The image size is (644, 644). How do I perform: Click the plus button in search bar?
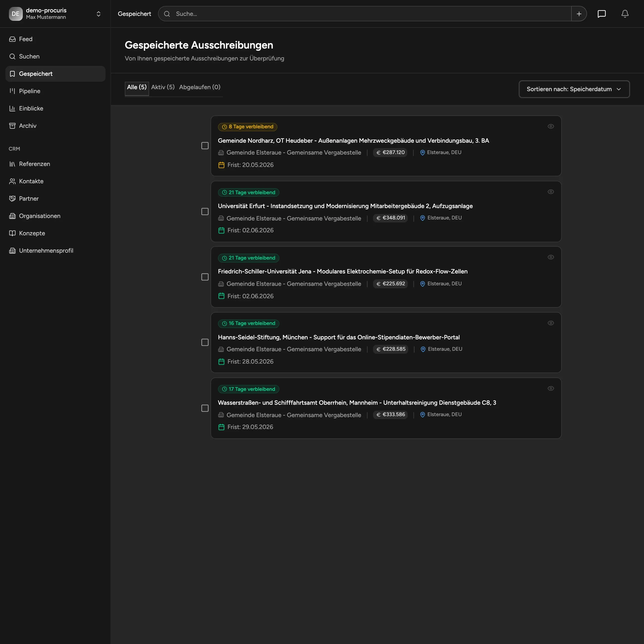pyautogui.click(x=579, y=14)
